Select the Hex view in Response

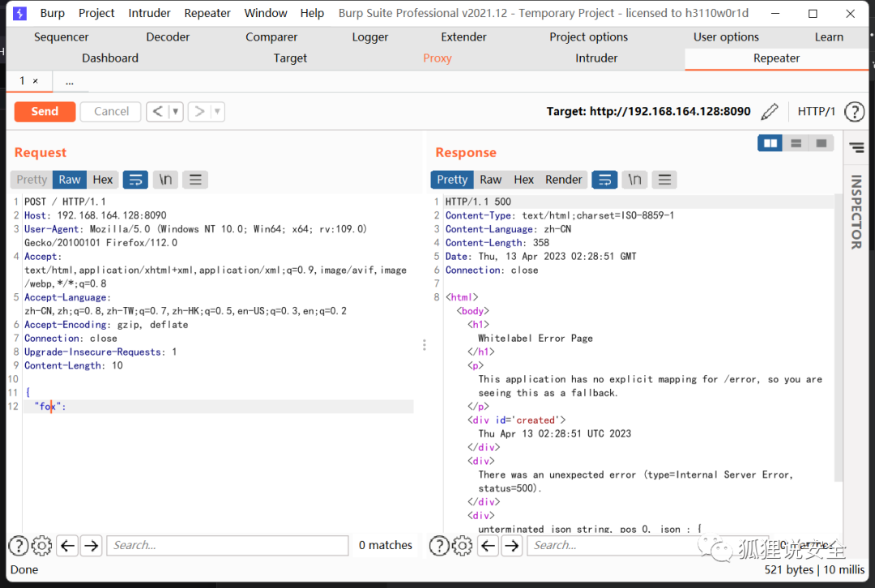523,180
